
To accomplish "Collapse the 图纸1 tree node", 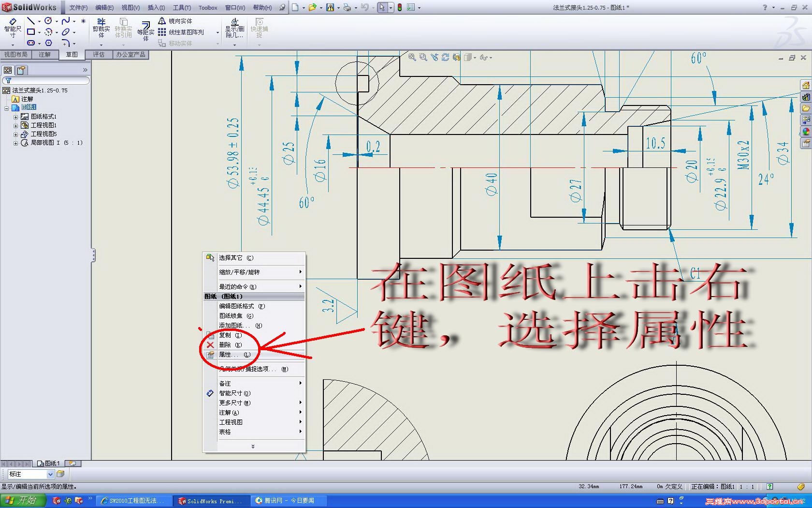I will coord(6,107).
